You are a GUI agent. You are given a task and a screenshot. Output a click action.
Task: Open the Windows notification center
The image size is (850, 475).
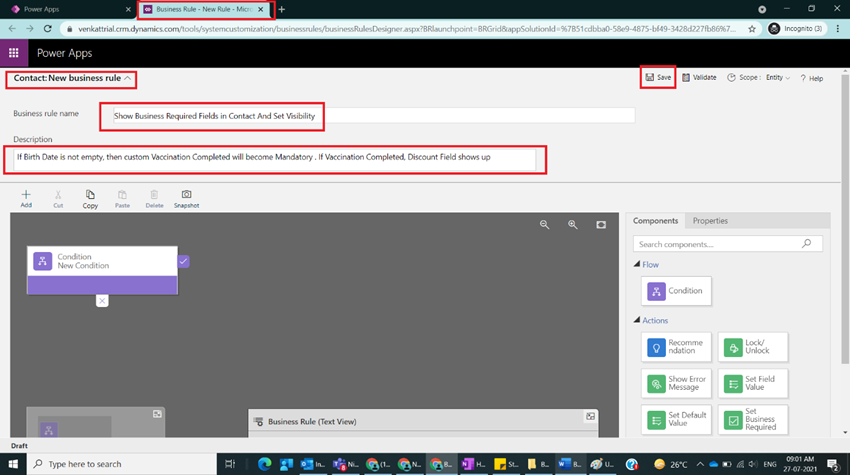tap(833, 464)
